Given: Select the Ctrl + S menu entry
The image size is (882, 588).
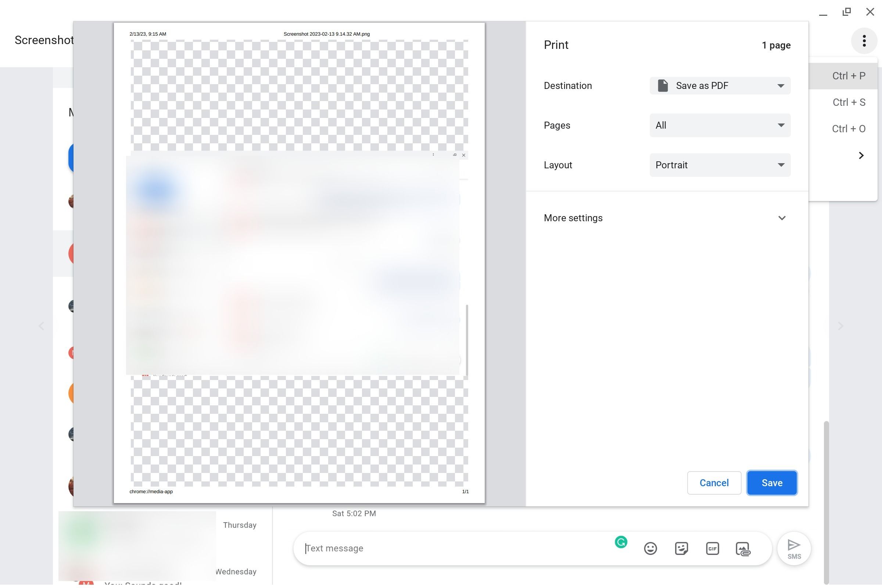Looking at the screenshot, I should tap(848, 103).
